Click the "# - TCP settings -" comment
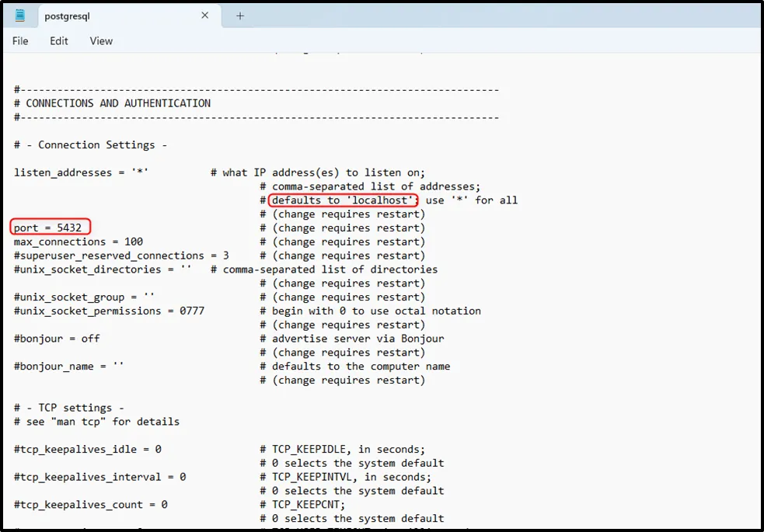 pos(69,408)
